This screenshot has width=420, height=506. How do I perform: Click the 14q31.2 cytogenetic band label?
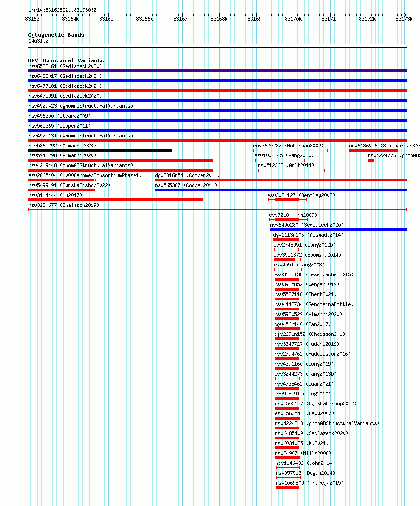[38, 41]
